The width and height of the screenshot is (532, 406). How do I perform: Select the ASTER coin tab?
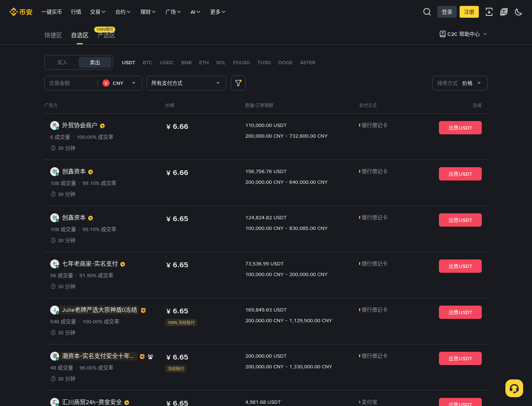[x=308, y=62]
